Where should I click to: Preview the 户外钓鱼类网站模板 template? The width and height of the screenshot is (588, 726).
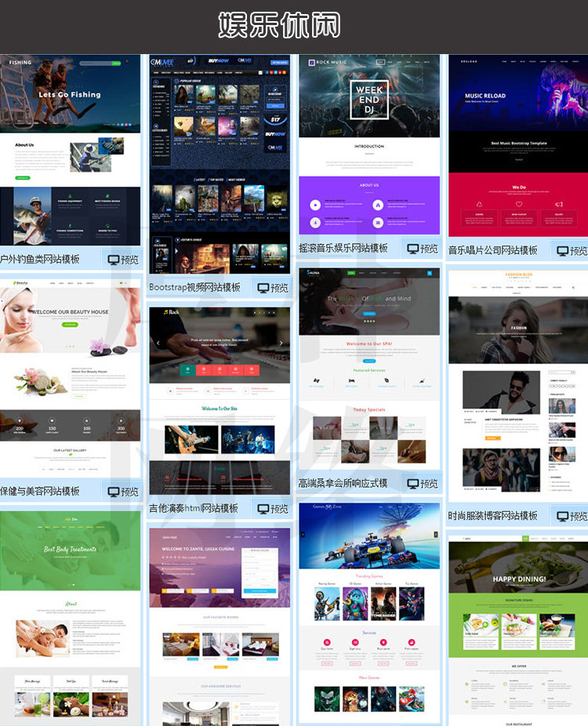[x=123, y=260]
